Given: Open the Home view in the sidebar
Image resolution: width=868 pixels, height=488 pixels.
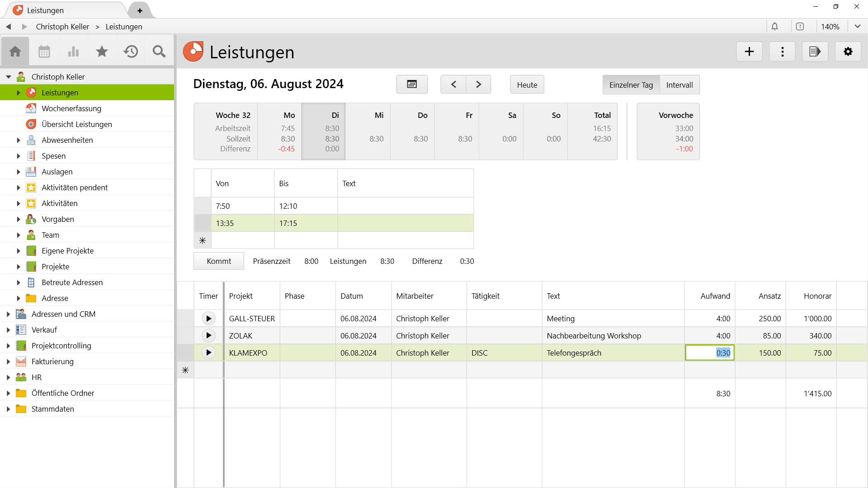Looking at the screenshot, I should click(x=15, y=52).
